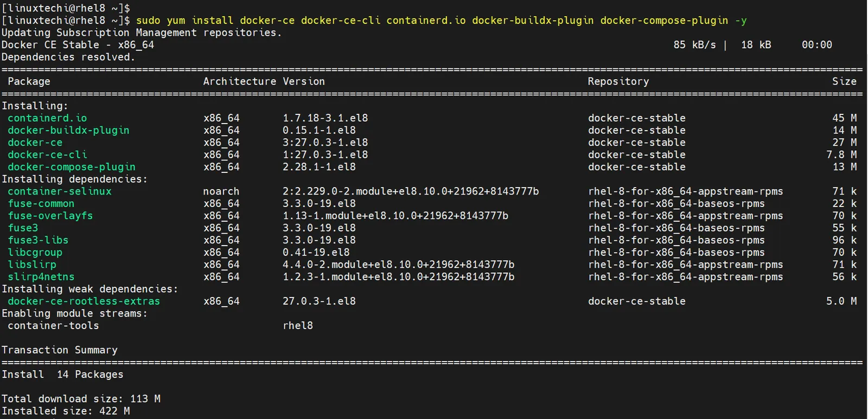868x419 pixels.
Task: Select the 96 k size of fuse3-libs
Action: 845,240
